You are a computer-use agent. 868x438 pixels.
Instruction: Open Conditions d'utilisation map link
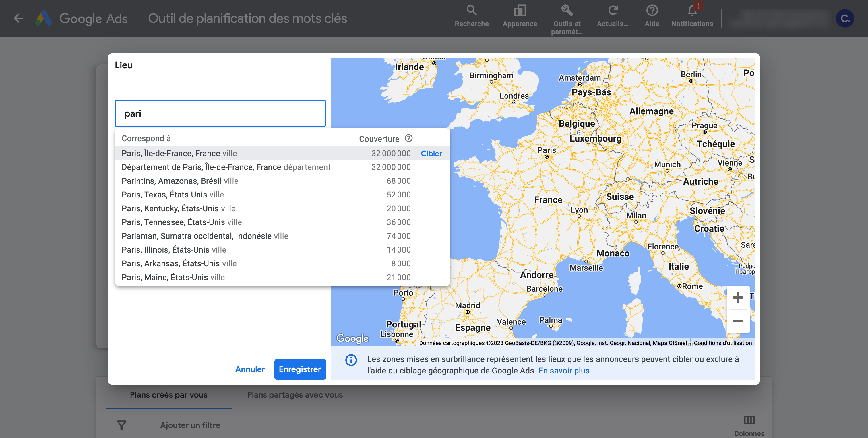pyautogui.click(x=722, y=343)
